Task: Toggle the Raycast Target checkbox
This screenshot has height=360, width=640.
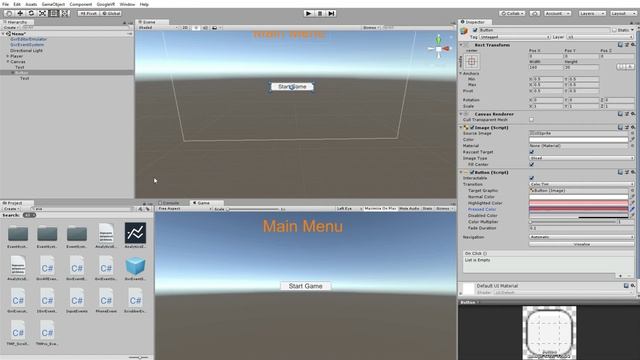Action: [x=531, y=152]
